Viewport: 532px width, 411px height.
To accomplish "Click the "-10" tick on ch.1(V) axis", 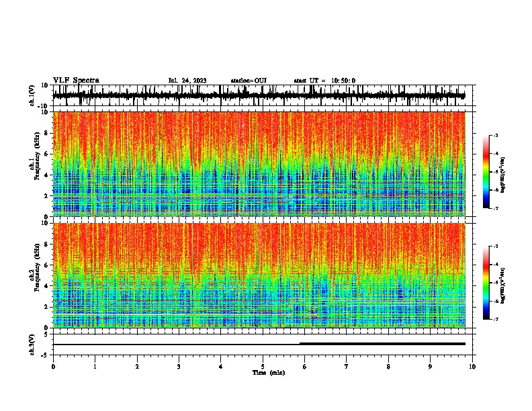I will click(x=44, y=106).
